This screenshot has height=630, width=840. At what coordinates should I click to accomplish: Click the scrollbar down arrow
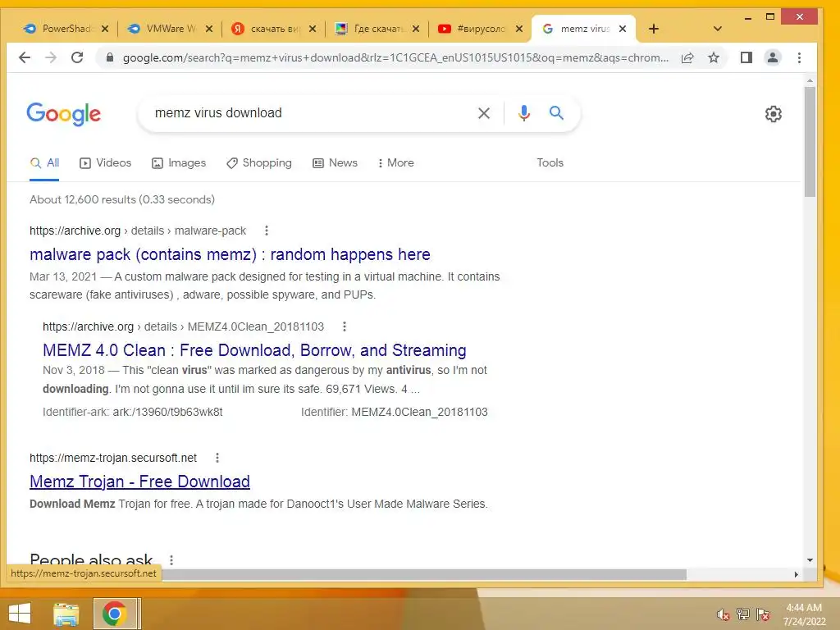coord(810,560)
